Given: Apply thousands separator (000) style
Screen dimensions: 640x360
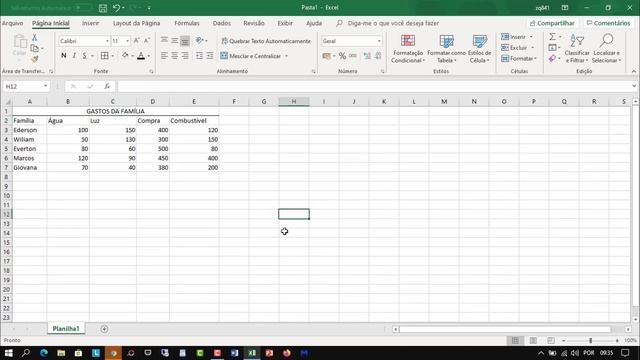Looking at the screenshot, I should pyautogui.click(x=353, y=56).
